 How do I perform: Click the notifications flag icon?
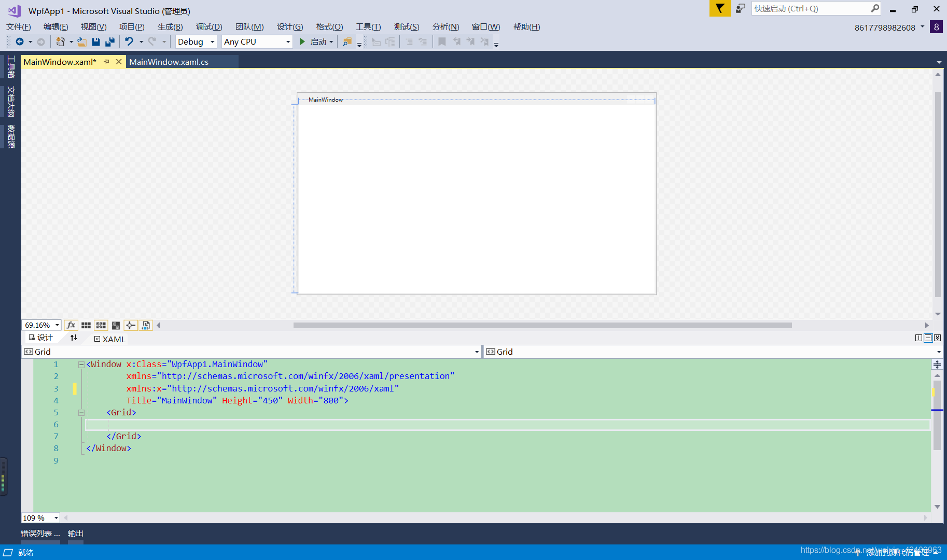coord(720,8)
